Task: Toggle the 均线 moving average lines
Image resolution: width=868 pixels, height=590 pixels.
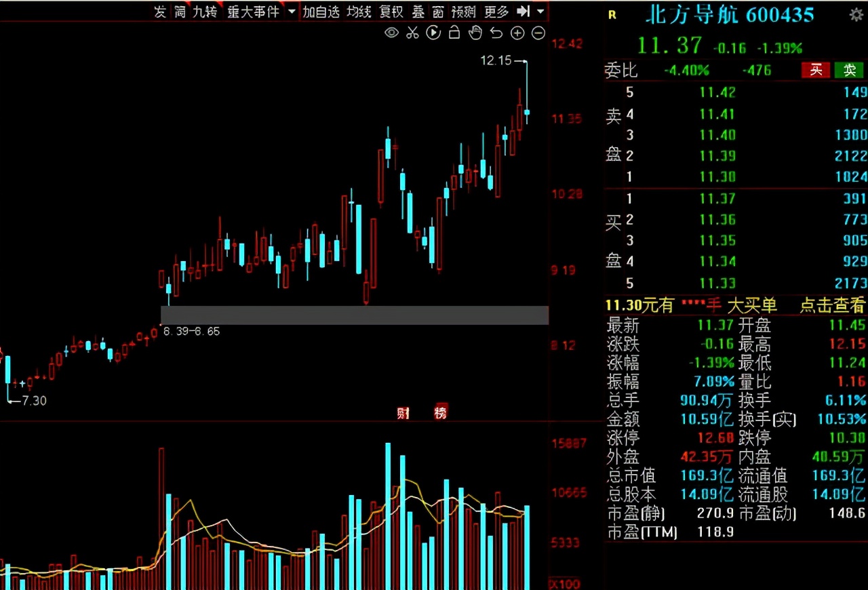Action: click(359, 12)
